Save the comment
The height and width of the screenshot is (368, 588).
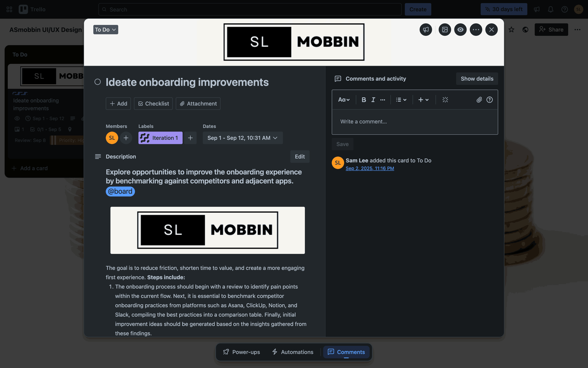point(342,144)
